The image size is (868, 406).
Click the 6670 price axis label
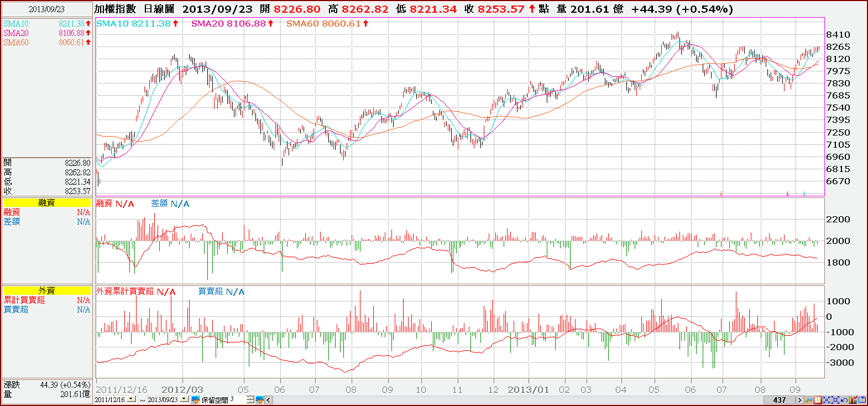point(838,181)
